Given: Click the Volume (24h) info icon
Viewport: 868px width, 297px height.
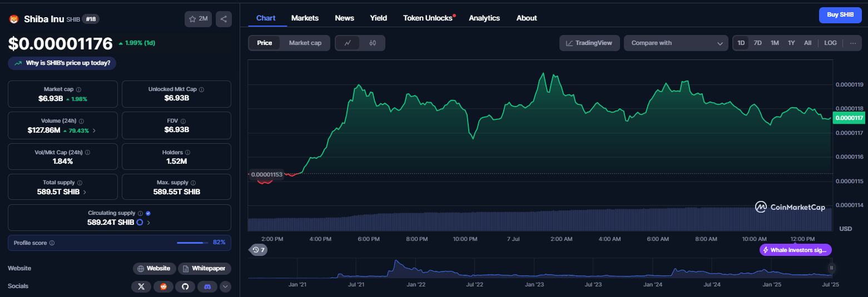Looking at the screenshot, I should click(x=82, y=120).
